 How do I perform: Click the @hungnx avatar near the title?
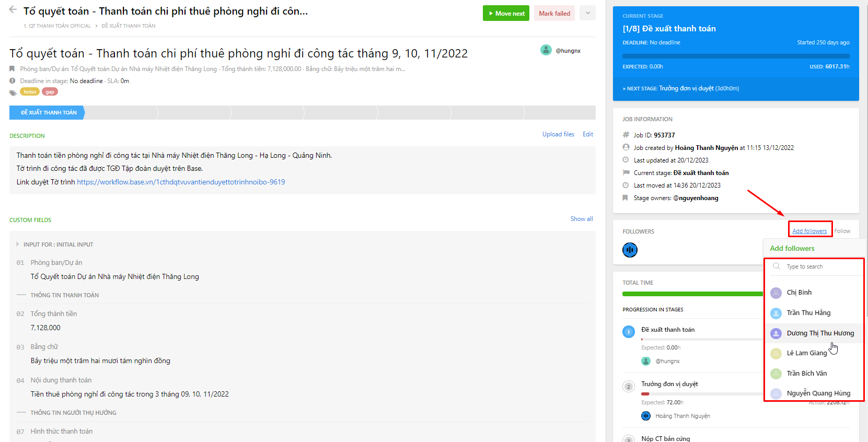coord(546,50)
